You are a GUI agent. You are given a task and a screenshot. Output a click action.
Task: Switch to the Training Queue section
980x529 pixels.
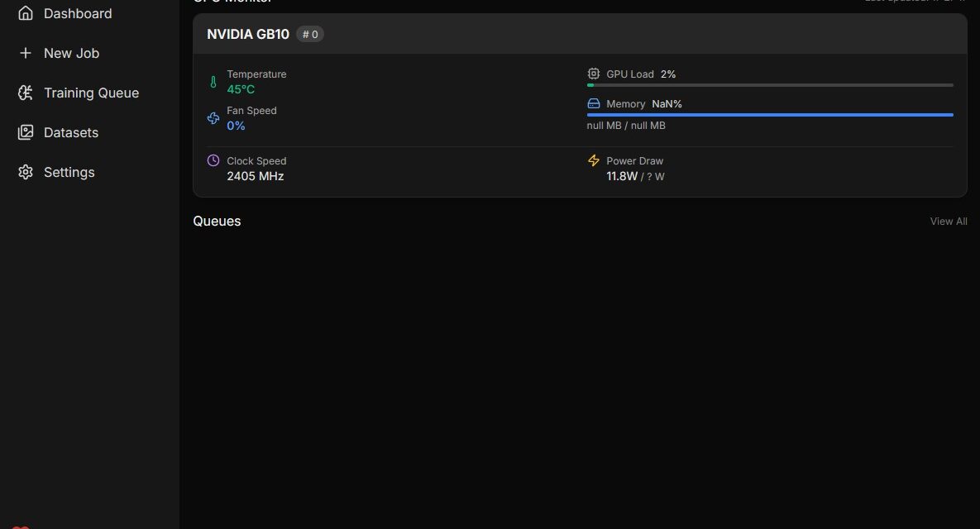click(91, 93)
